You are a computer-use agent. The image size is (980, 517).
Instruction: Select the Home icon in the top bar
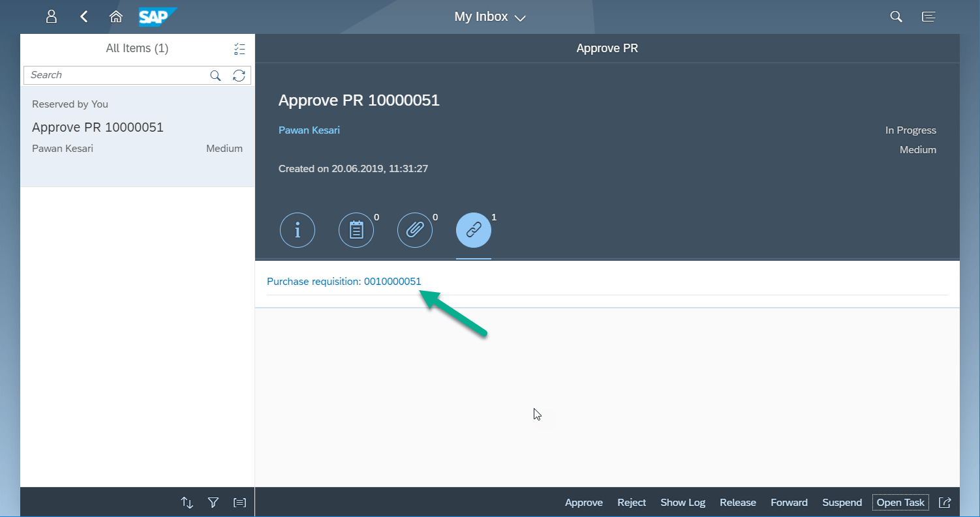[116, 16]
